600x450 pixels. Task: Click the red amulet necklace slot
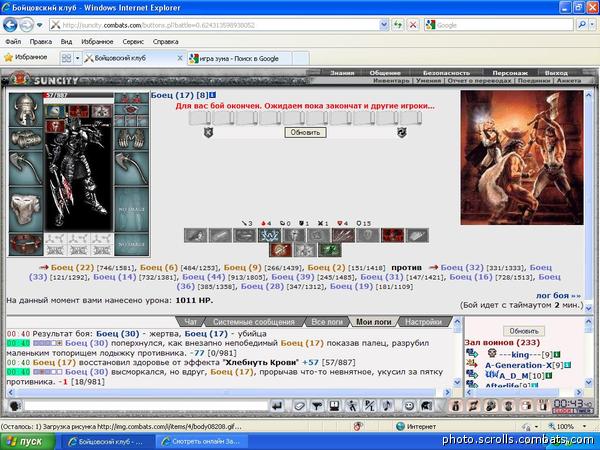tap(131, 109)
